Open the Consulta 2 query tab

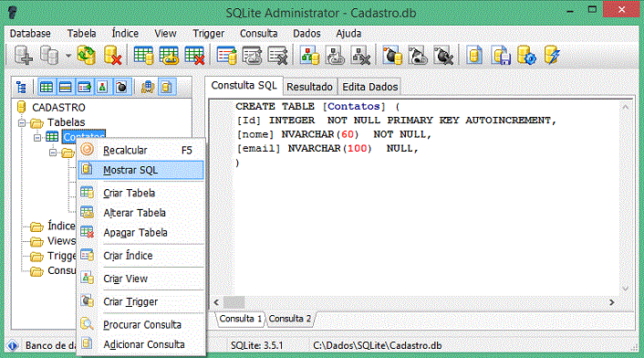point(290,319)
